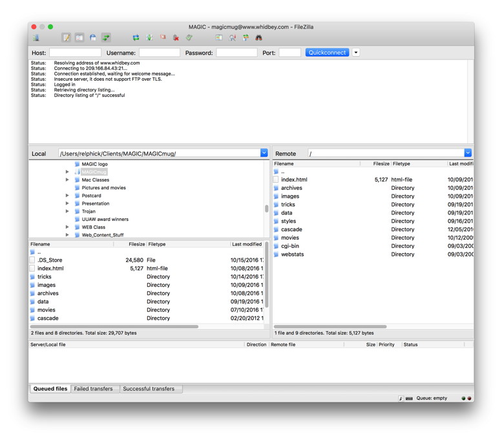
Task: Sort remote list by Filetype column
Action: point(401,163)
